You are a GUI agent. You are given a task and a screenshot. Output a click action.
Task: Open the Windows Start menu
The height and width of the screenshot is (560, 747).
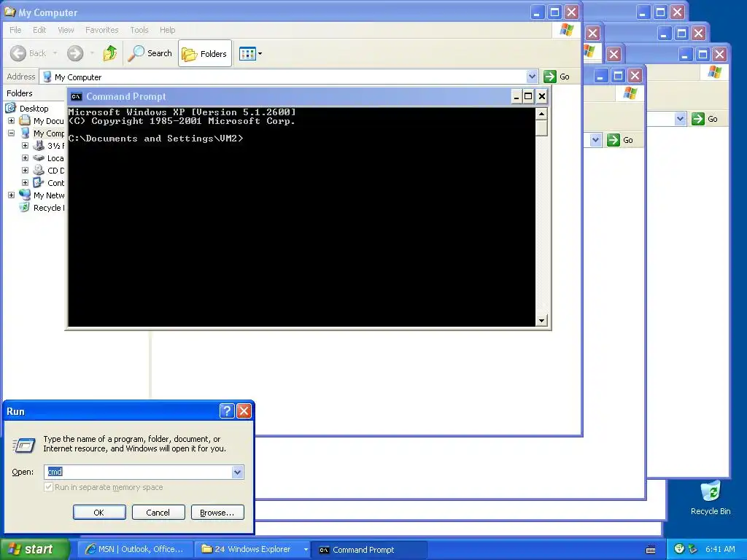34,549
